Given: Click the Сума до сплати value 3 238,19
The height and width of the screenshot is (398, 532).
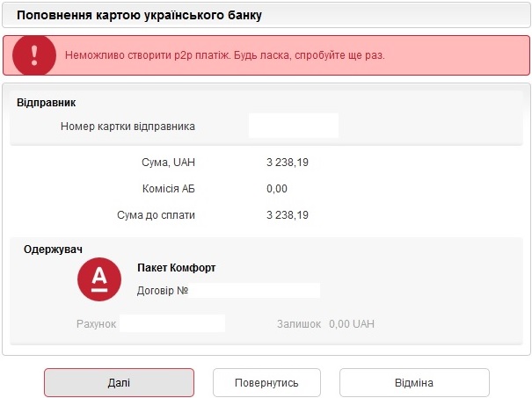Looking at the screenshot, I should coord(288,215).
